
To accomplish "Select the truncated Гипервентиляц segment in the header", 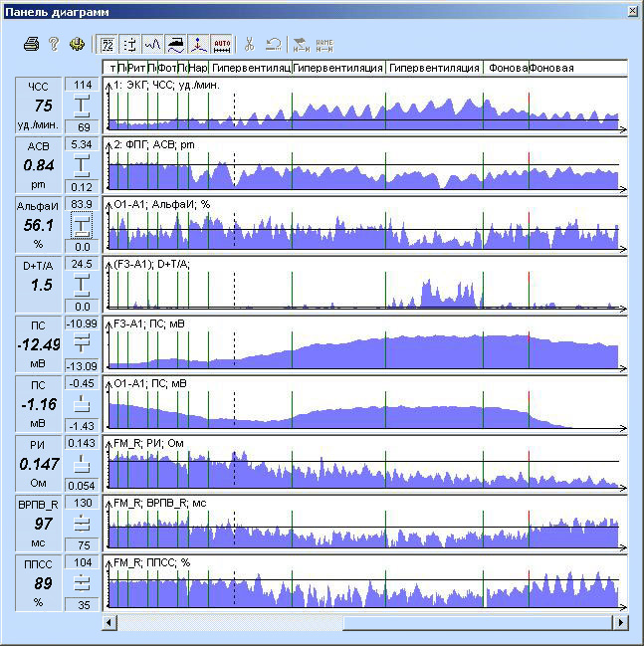I will point(250,68).
